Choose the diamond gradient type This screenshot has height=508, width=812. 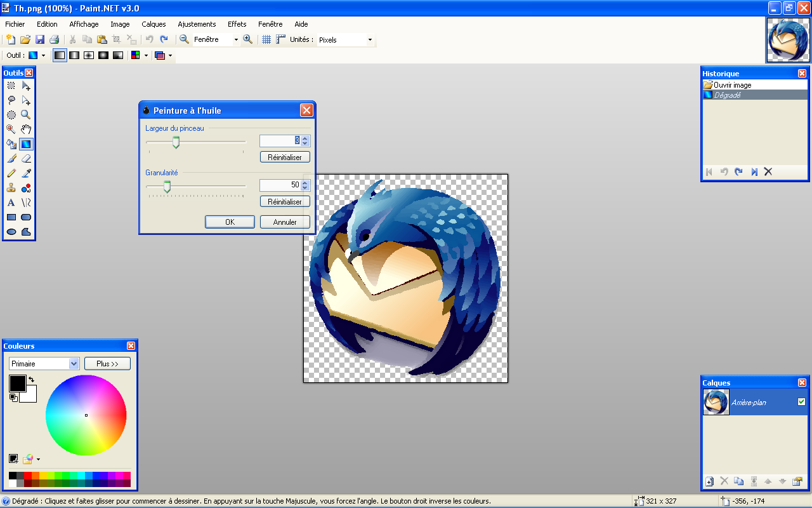pyautogui.click(x=89, y=55)
